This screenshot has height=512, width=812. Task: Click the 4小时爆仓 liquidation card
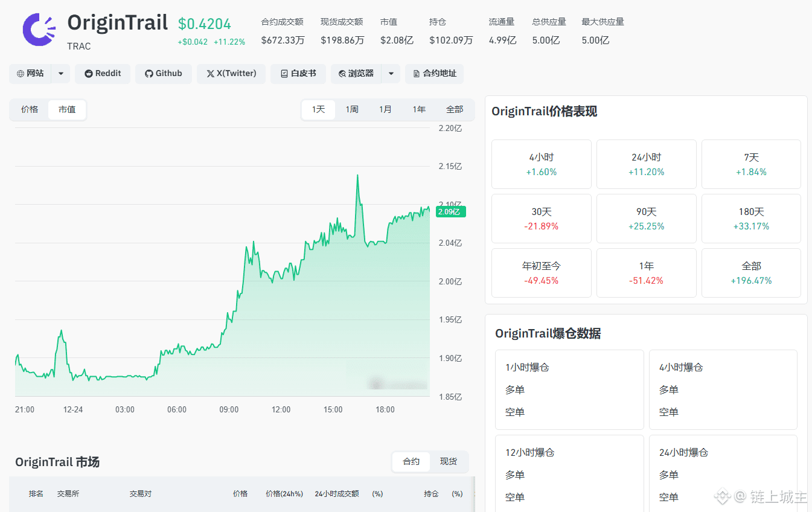tap(723, 389)
